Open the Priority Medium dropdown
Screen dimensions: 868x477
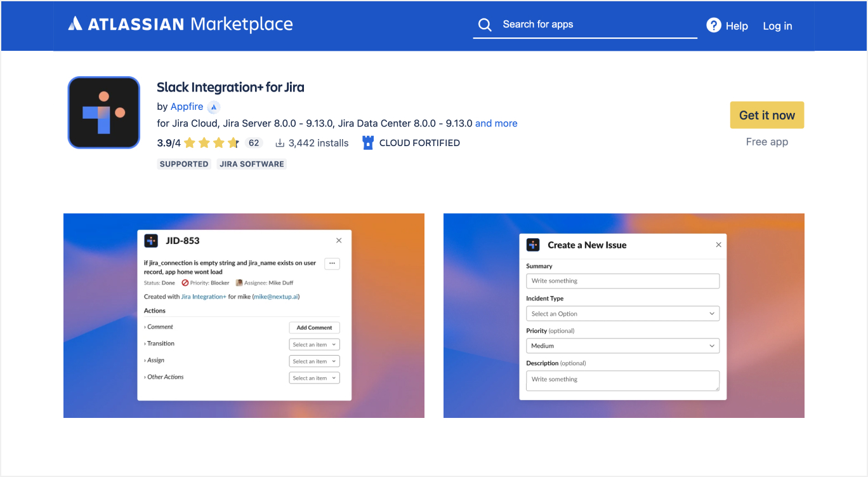pyautogui.click(x=622, y=346)
